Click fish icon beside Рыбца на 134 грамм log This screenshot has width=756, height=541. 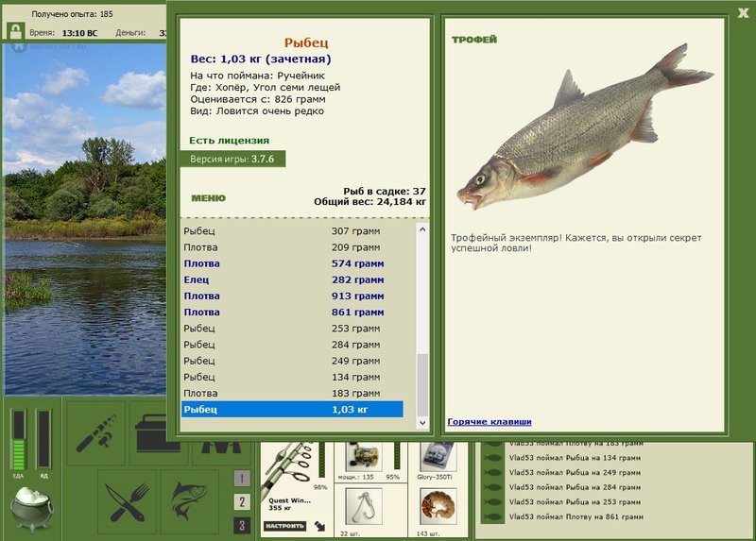point(493,458)
